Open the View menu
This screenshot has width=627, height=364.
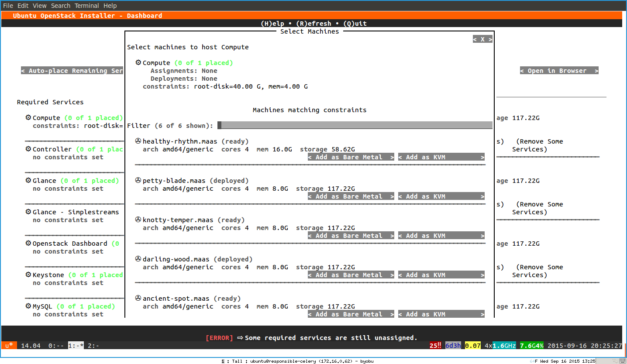[x=40, y=6]
